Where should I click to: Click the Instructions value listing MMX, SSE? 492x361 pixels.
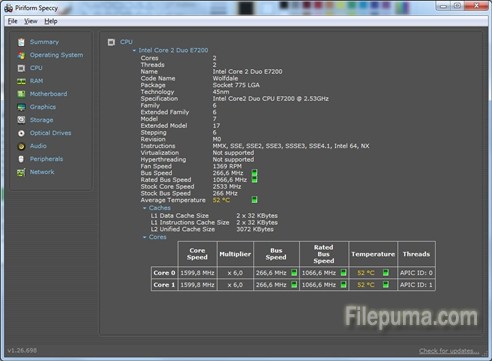[291, 146]
